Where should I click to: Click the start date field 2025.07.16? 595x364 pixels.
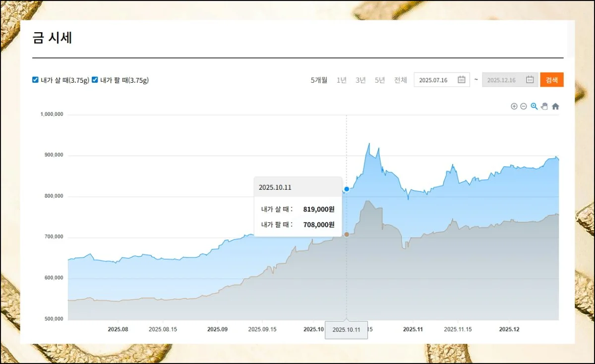434,80
